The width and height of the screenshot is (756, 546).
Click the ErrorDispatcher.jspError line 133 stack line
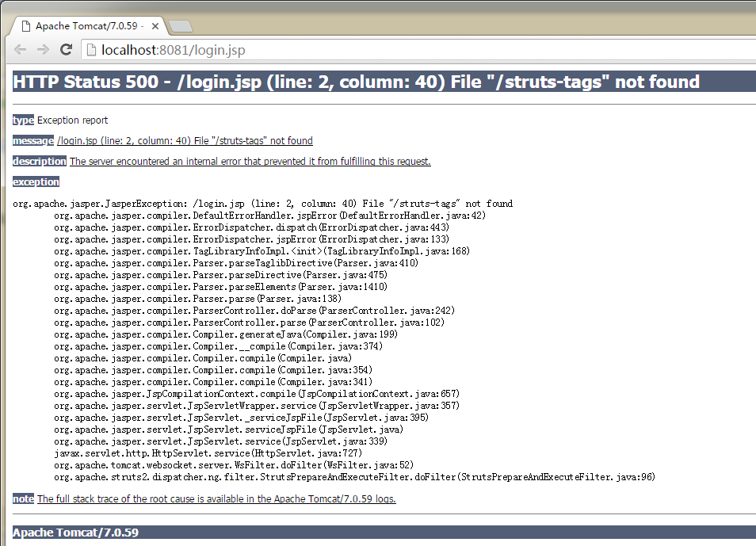[x=252, y=239]
